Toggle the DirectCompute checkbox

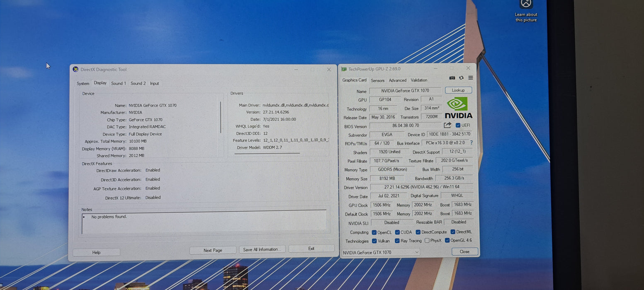418,232
